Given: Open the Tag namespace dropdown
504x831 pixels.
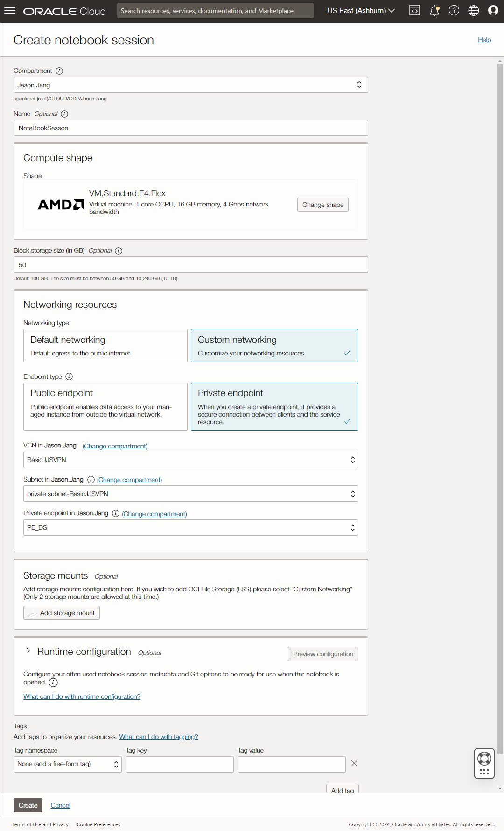Looking at the screenshot, I should (x=68, y=764).
